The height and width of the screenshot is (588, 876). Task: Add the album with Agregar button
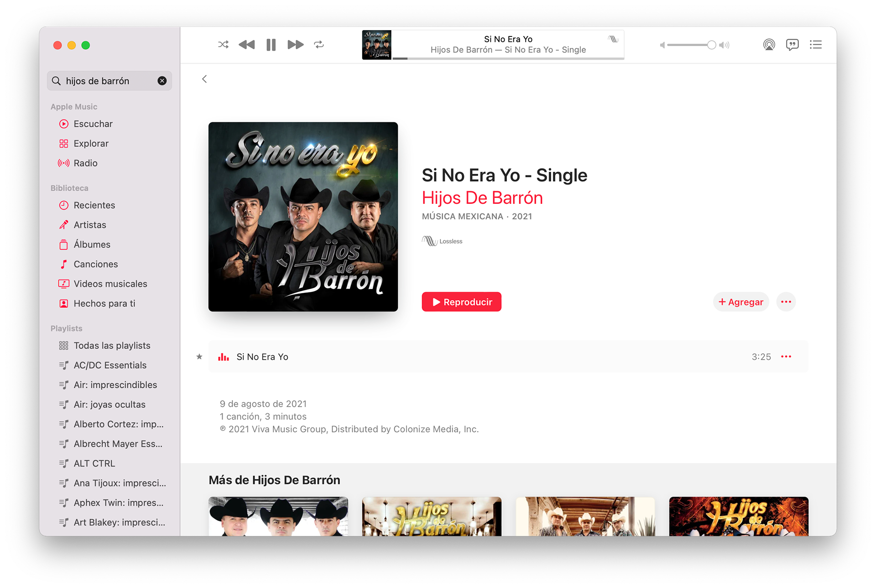(741, 302)
